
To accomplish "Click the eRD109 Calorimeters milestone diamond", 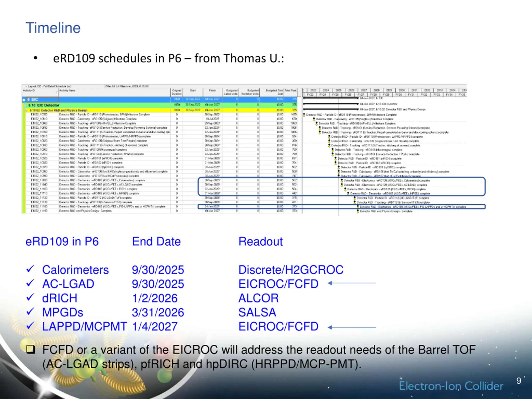I will tap(342, 181).
